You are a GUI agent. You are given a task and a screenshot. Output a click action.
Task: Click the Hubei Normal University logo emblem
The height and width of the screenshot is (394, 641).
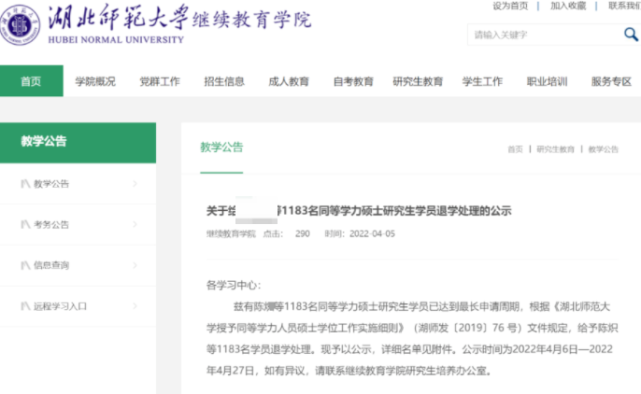(20, 25)
